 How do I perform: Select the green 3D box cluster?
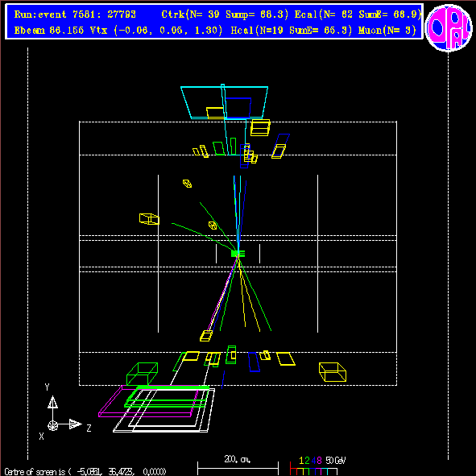click(x=142, y=374)
